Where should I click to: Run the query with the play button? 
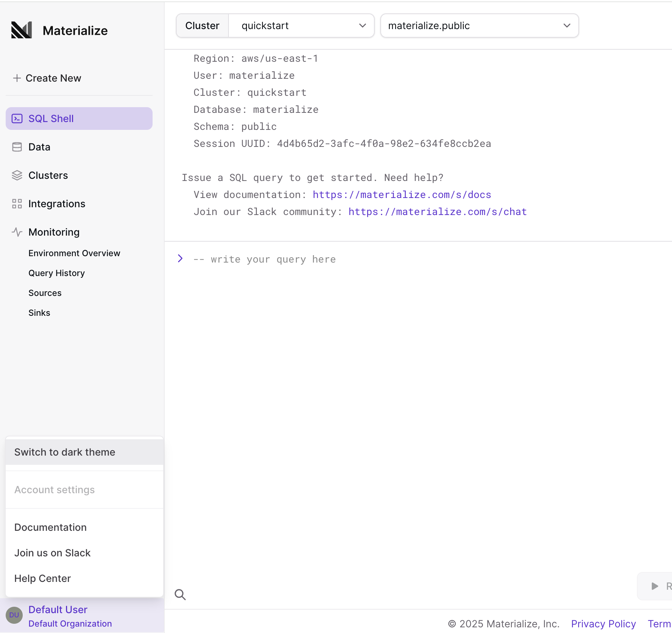[x=654, y=586]
